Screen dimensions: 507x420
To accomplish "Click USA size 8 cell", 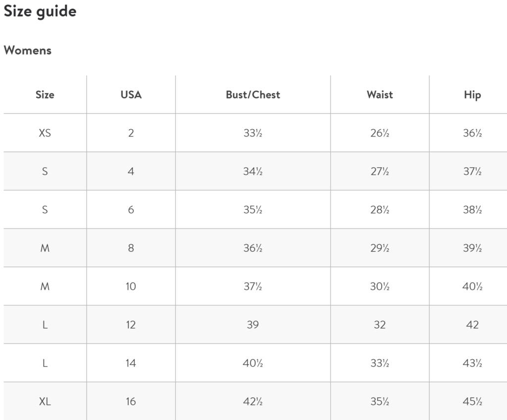I will click(x=131, y=248).
